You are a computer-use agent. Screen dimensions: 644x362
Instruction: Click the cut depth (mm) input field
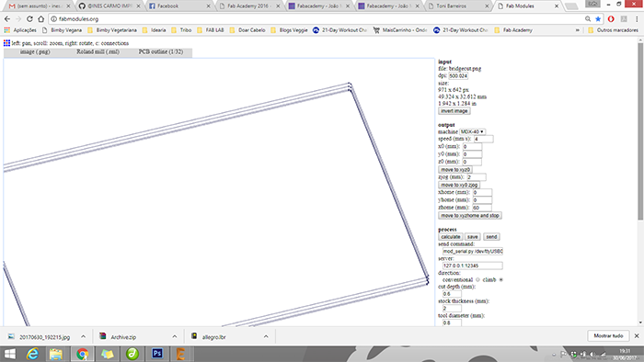click(x=452, y=294)
